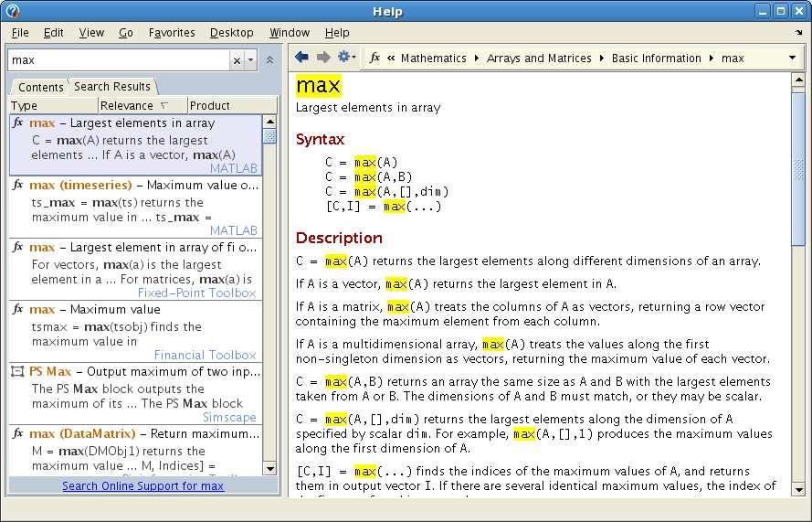Navigate to Basic Information breadcrumb
This screenshot has width=812, height=522.
[656, 59]
